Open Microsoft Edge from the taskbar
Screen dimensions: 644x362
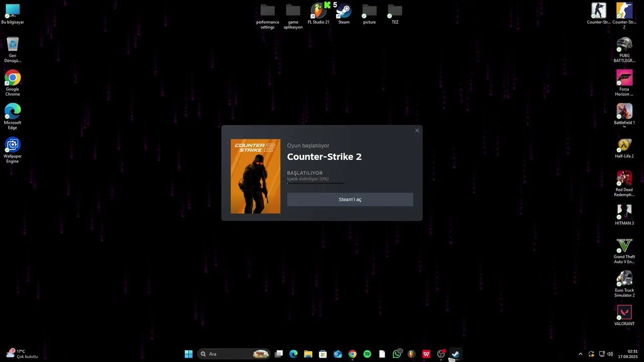[x=293, y=354]
